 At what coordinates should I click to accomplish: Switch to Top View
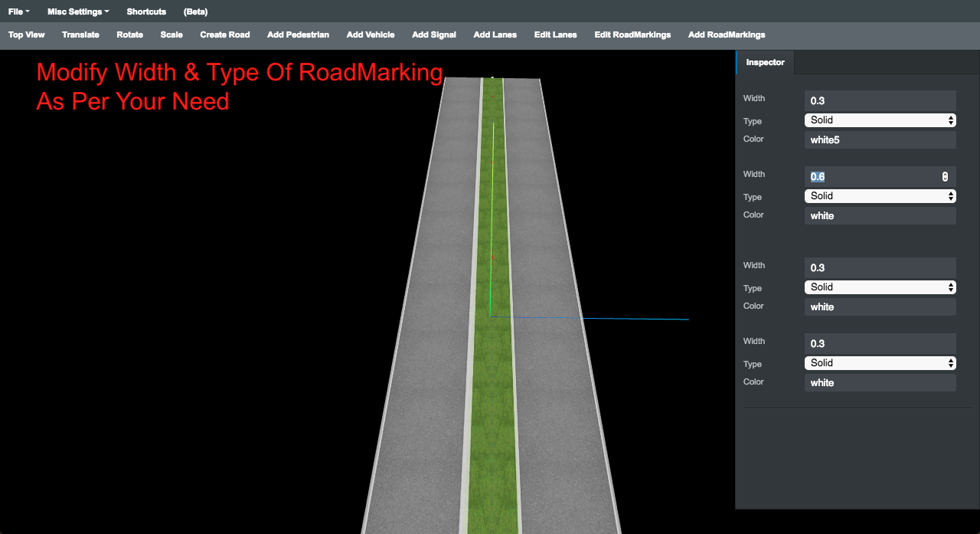[27, 34]
